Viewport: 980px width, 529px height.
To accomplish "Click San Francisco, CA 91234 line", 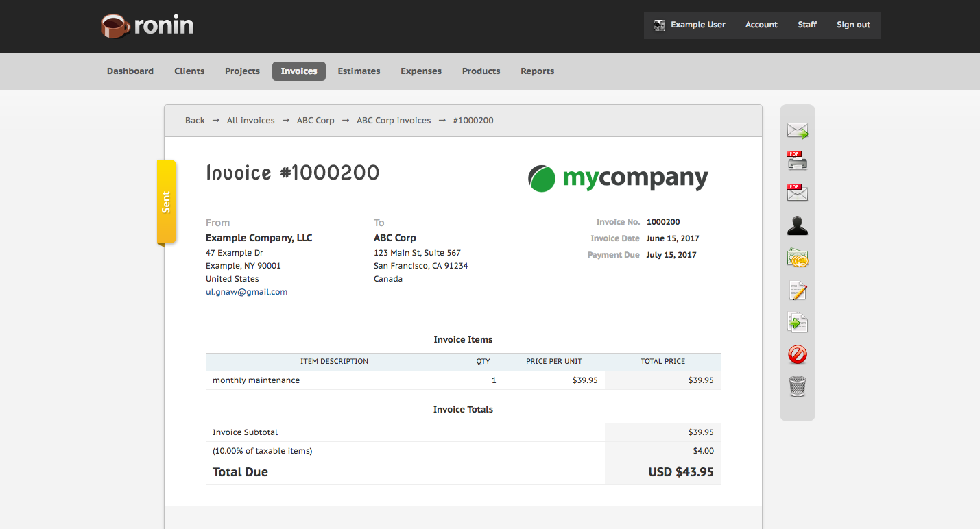I will click(x=420, y=266).
